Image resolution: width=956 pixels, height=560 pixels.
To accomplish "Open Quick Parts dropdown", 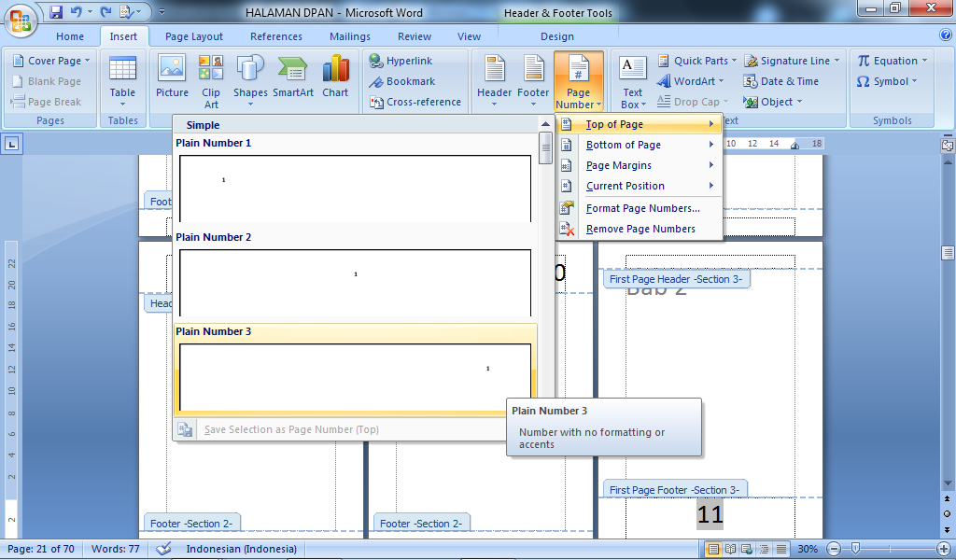I will (x=696, y=61).
